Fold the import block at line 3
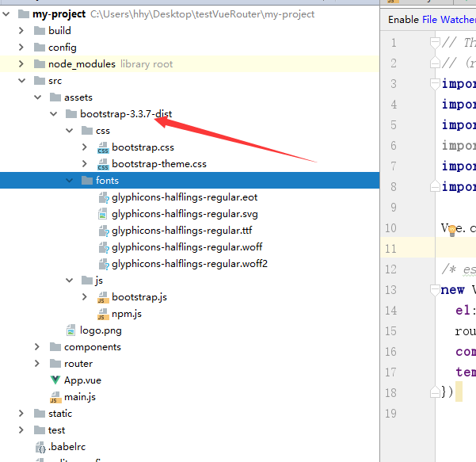This screenshot has height=462, width=476. pos(435,83)
